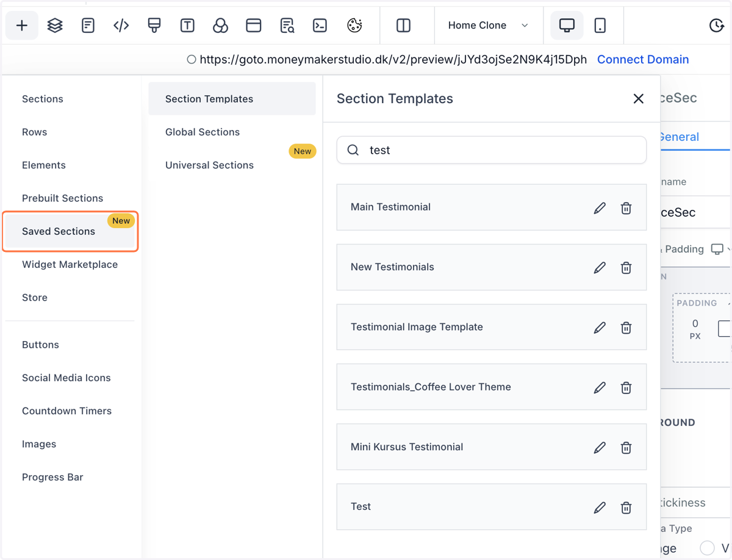This screenshot has width=732, height=560.
Task: Click the template search field
Action: coord(492,150)
